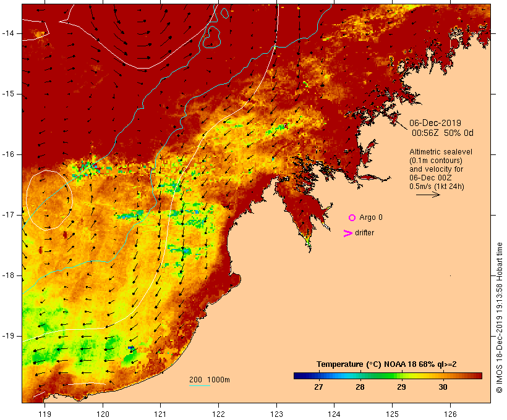Click the '06-Dec 00Z' text
This screenshot has height=420, width=507.
pyautogui.click(x=430, y=178)
